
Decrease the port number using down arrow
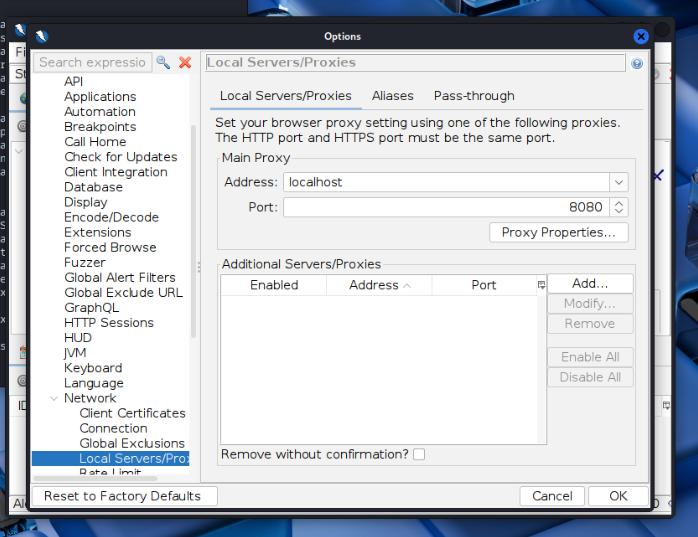coord(619,212)
